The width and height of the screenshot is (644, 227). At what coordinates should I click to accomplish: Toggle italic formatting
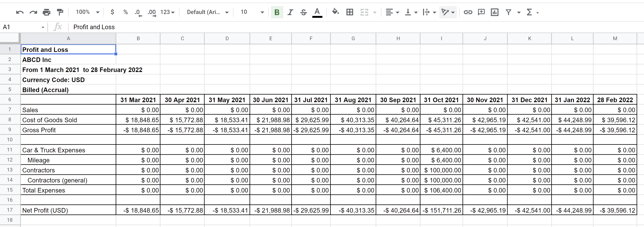click(x=290, y=12)
